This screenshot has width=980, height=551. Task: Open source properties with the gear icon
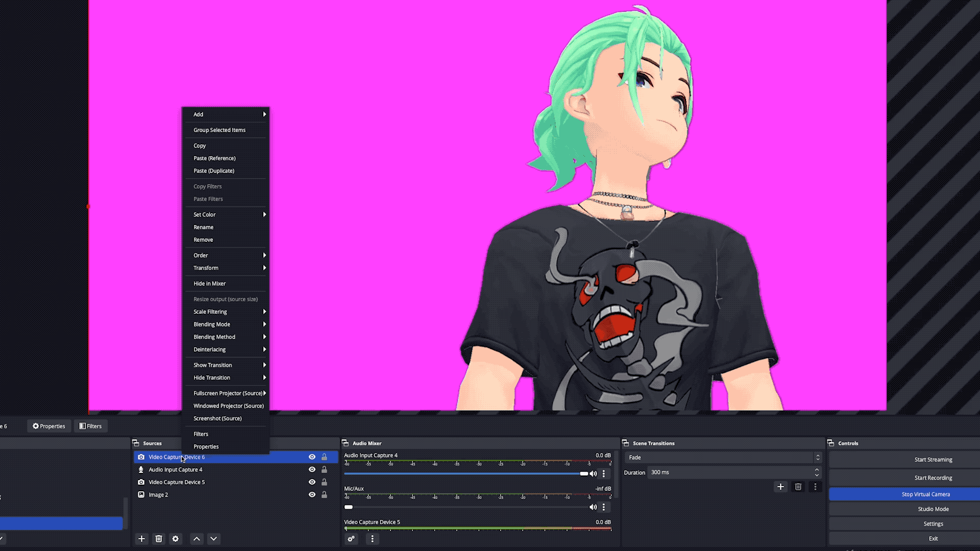(176, 538)
